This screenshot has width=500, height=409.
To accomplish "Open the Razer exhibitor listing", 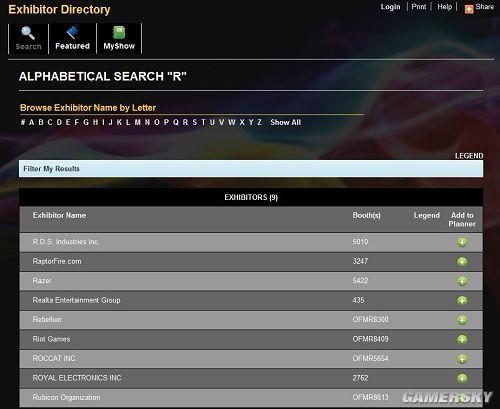I will (x=42, y=281).
